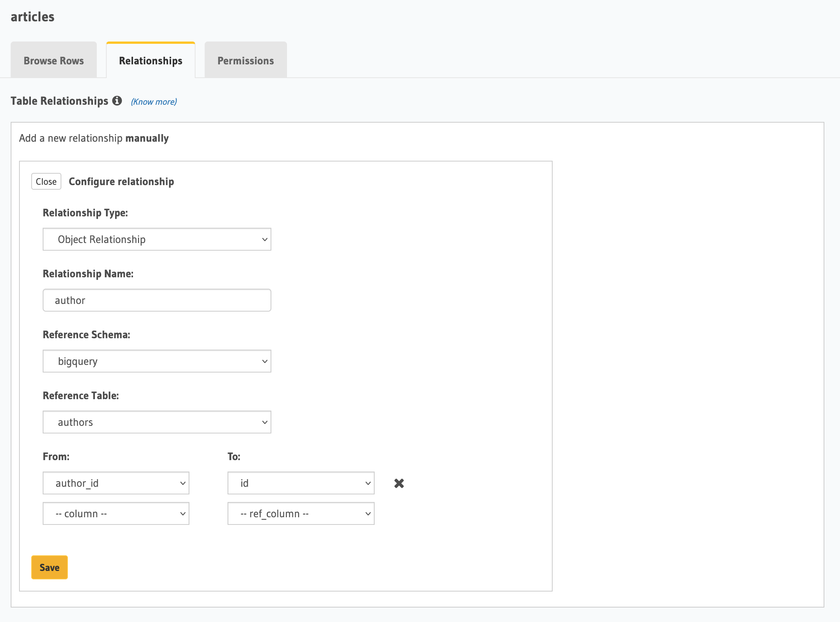Expand the -- ref_column -- dropdown
840x622 pixels.
point(301,513)
